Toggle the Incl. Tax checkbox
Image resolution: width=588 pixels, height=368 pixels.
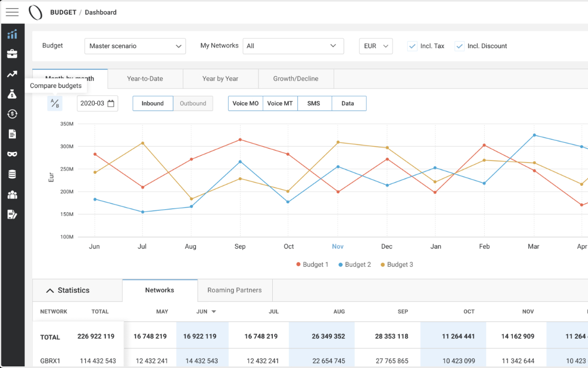(412, 46)
